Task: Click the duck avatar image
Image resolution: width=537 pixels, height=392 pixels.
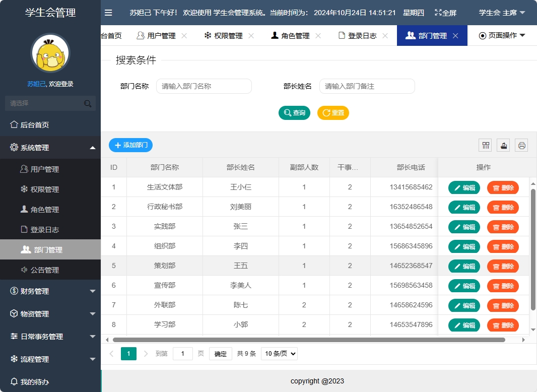Action: (50, 52)
